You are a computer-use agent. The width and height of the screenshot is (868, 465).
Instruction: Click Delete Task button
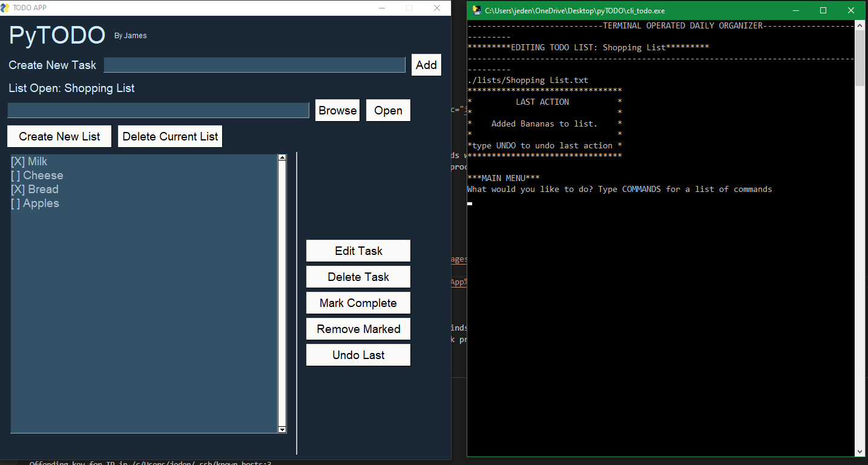[x=358, y=277]
